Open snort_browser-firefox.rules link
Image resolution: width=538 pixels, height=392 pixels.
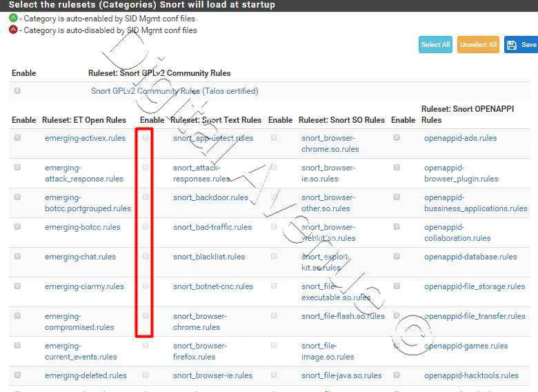pyautogui.click(x=200, y=351)
